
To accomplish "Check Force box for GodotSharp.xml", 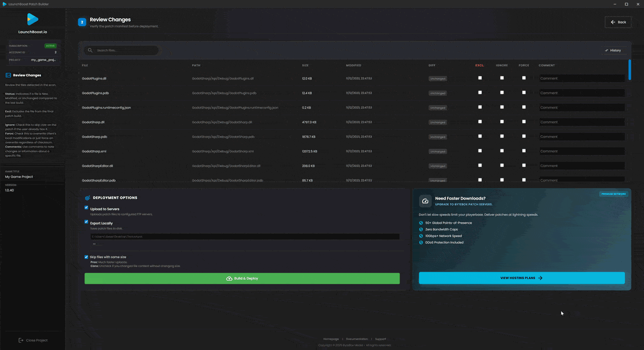I will 524,151.
